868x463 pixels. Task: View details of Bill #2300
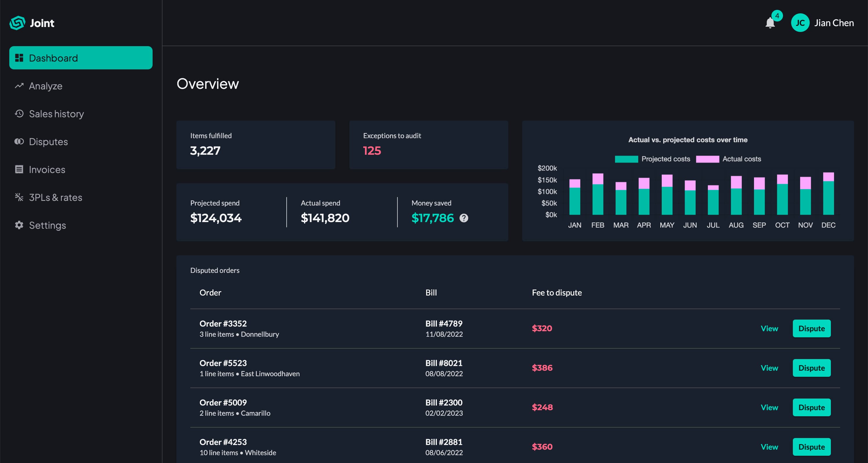[x=769, y=407]
